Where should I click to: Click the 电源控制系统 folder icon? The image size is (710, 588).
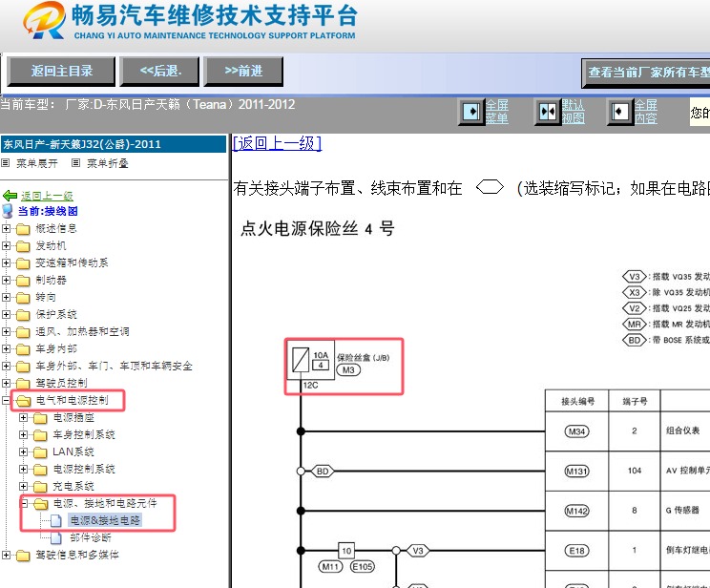[x=40, y=470]
